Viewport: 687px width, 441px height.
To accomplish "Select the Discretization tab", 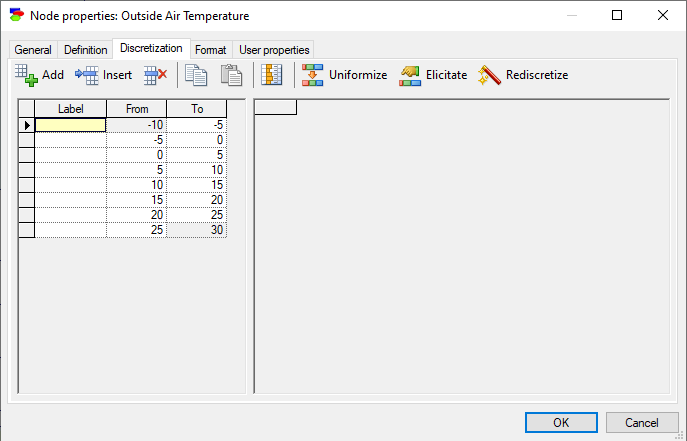I will (x=151, y=48).
